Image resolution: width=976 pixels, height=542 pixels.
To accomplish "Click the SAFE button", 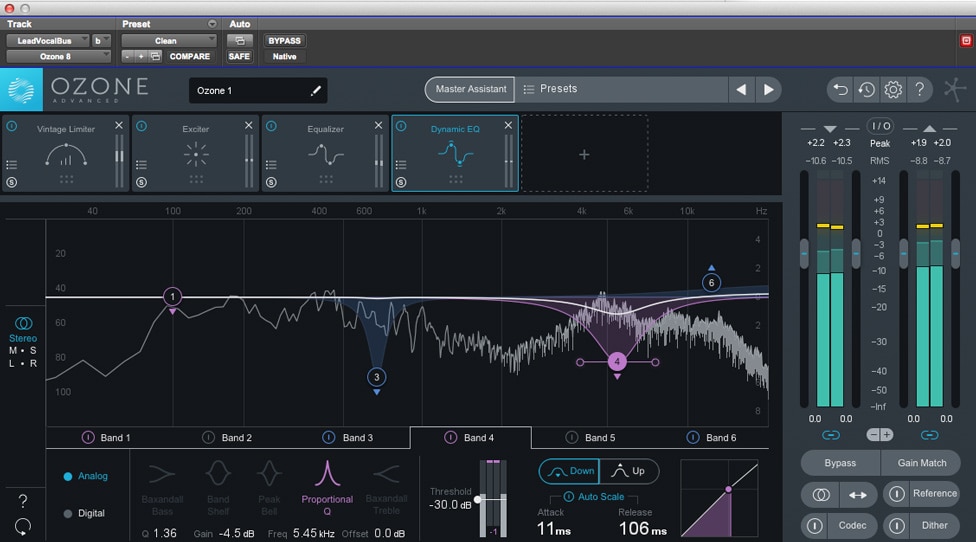I will (x=239, y=56).
